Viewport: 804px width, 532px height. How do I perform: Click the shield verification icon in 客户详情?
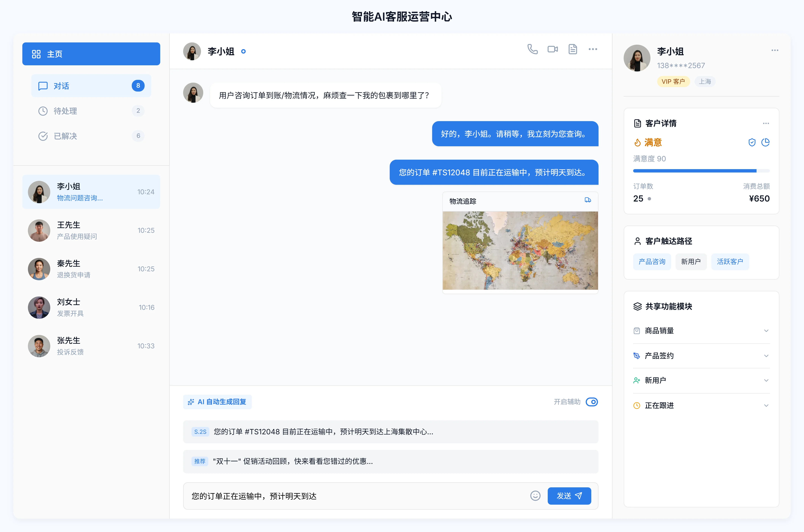[x=752, y=142]
